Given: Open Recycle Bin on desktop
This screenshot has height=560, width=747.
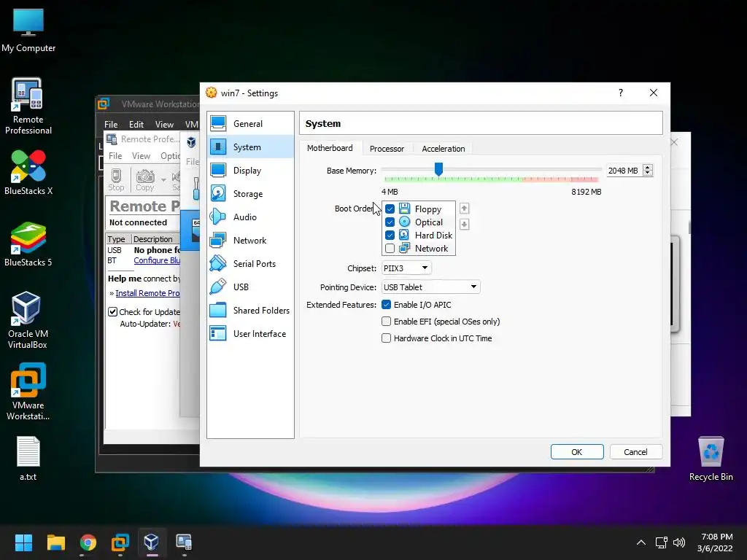Looking at the screenshot, I should 711,459.
